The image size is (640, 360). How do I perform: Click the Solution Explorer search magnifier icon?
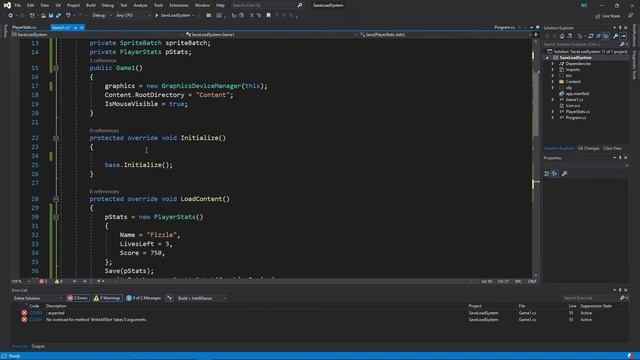point(622,44)
